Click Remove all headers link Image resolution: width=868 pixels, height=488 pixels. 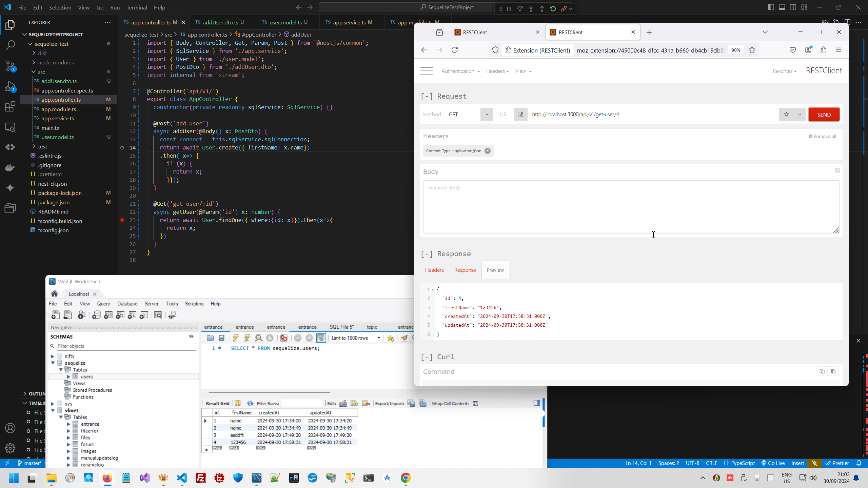tap(822, 136)
